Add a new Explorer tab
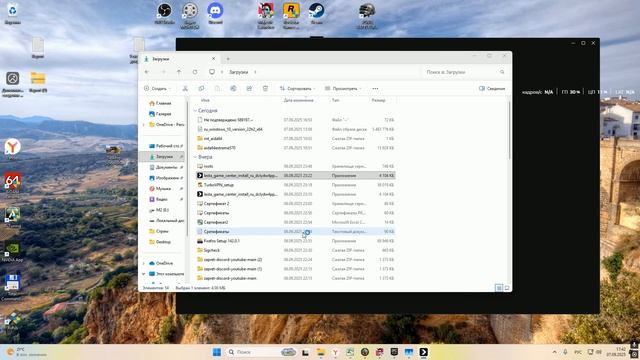The height and width of the screenshot is (360, 640). [228, 59]
